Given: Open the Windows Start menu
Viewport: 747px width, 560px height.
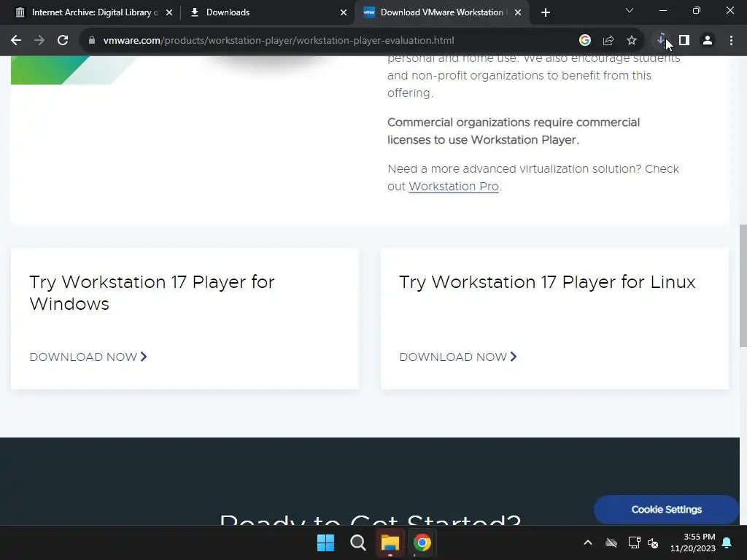Looking at the screenshot, I should point(326,542).
